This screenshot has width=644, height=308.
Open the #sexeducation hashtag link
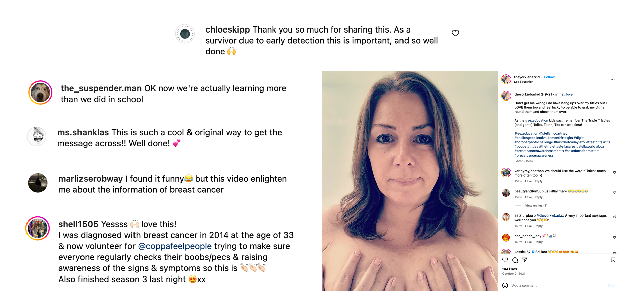coord(537,120)
